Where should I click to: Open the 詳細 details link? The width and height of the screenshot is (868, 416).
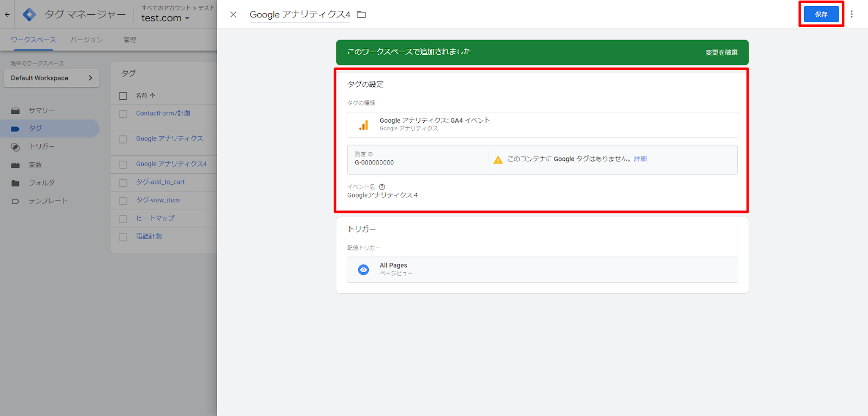[640, 159]
